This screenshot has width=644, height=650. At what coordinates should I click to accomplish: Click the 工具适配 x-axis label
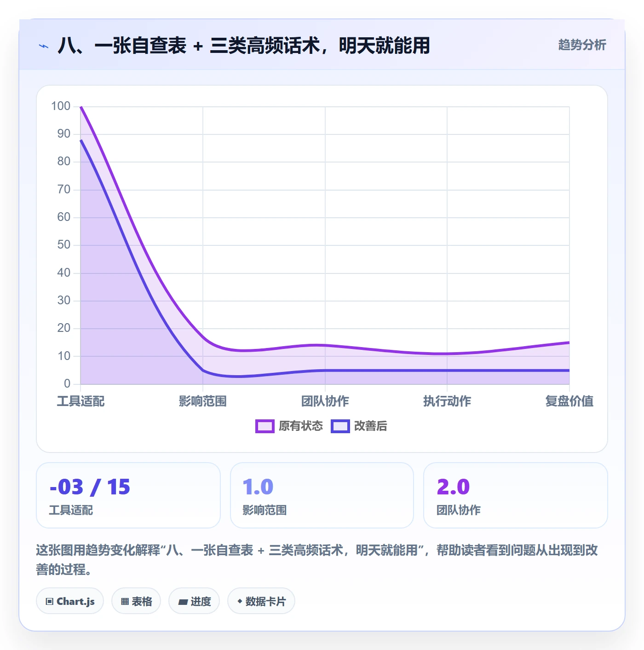80,401
